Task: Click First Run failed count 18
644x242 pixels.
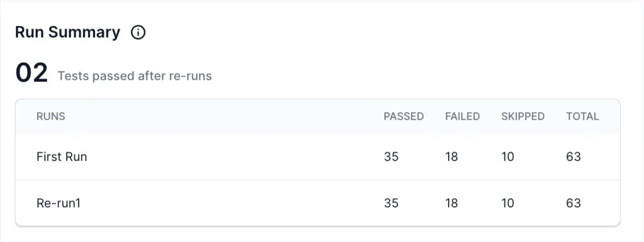Action: (451, 157)
